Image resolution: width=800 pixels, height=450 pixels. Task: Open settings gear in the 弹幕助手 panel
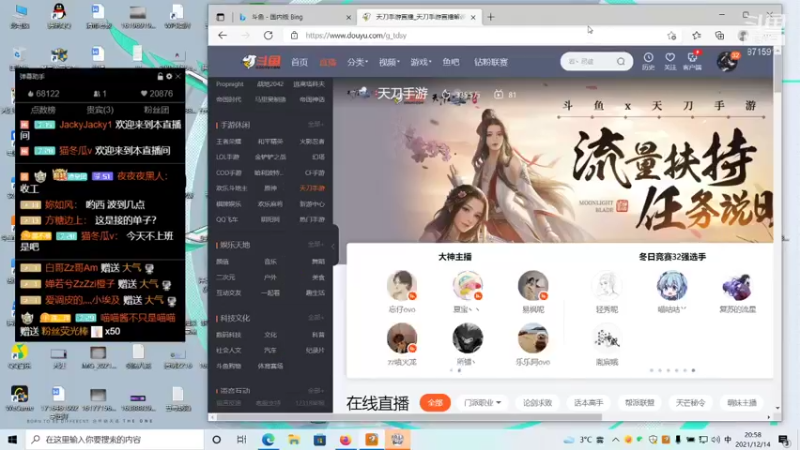pos(169,77)
